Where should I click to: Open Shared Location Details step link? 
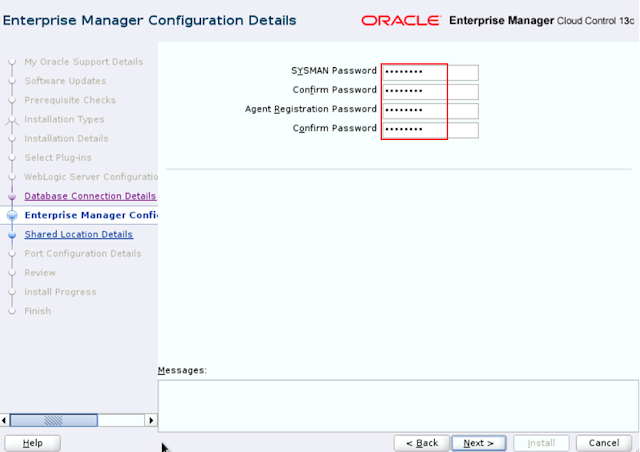coord(78,234)
